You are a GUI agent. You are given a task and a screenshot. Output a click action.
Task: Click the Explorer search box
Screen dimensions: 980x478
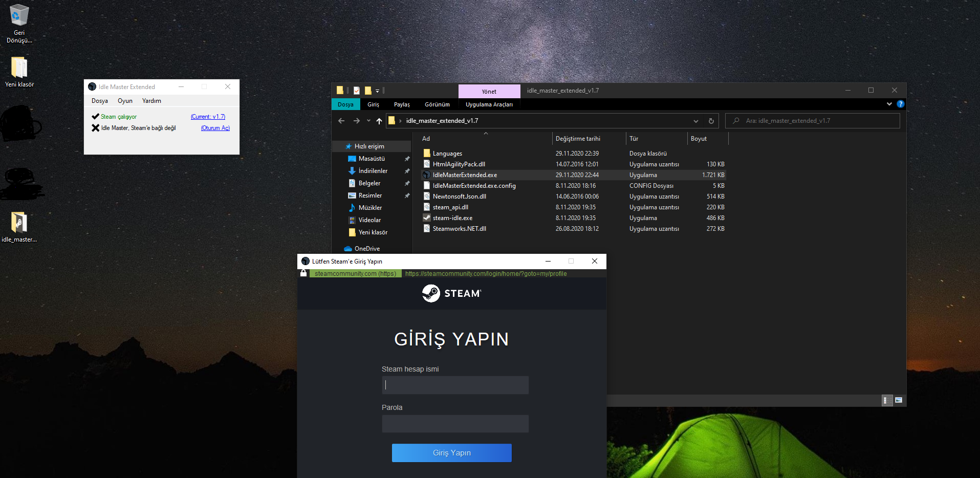point(813,121)
